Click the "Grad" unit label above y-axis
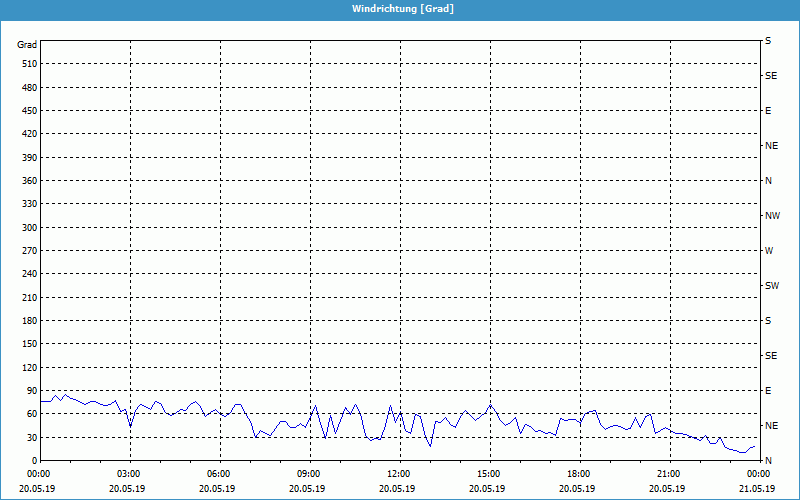 [27, 45]
